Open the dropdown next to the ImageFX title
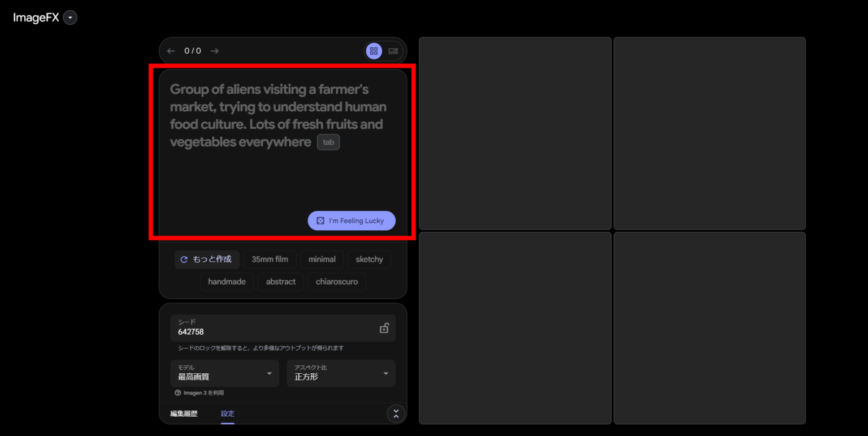 [x=70, y=17]
